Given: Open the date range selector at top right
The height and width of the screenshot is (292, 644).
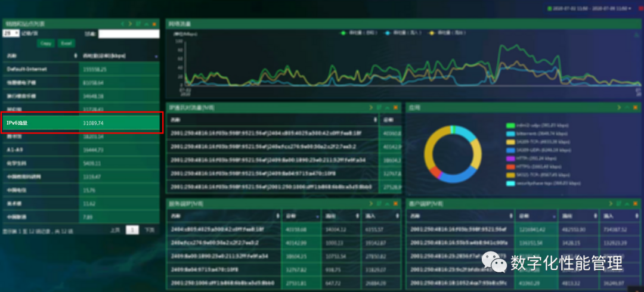Looking at the screenshot, I should (x=590, y=8).
